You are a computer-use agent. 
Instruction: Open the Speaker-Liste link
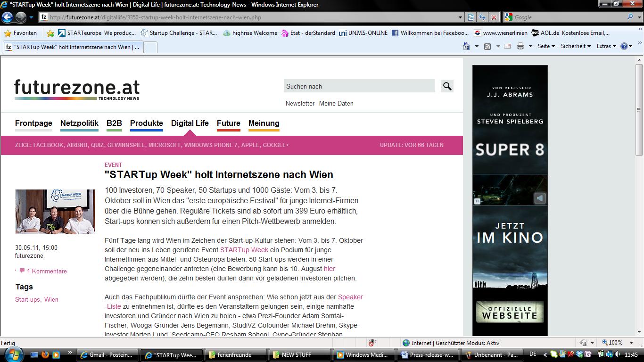coord(350,297)
